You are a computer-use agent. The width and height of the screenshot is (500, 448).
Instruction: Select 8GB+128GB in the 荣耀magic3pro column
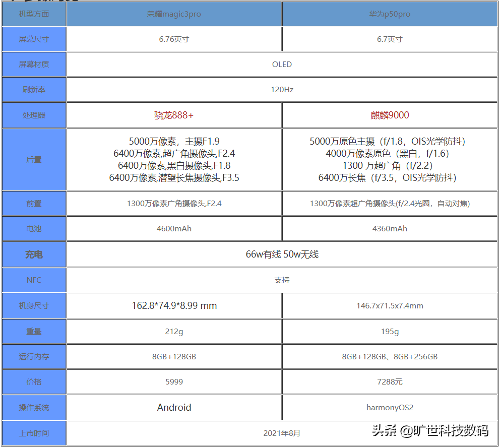(x=174, y=356)
